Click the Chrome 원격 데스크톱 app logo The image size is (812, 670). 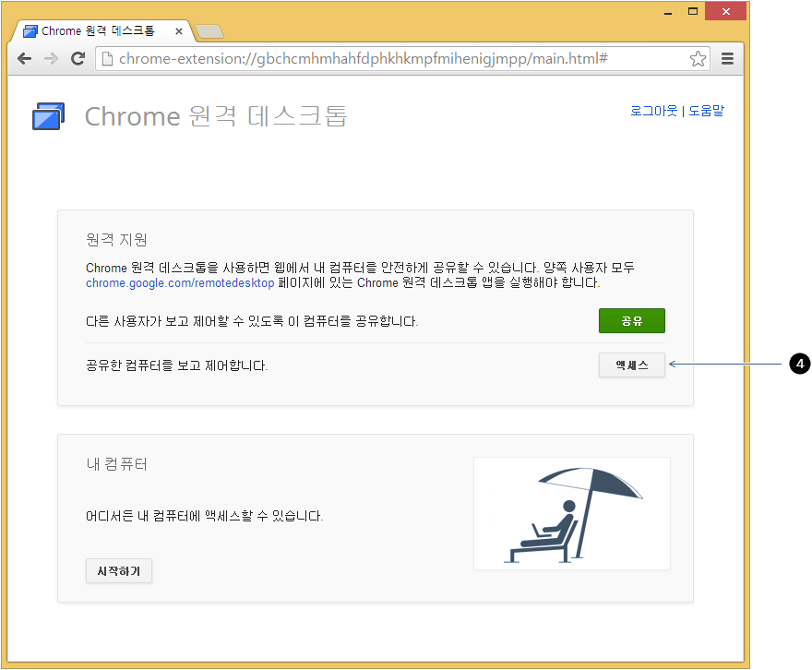[x=49, y=116]
